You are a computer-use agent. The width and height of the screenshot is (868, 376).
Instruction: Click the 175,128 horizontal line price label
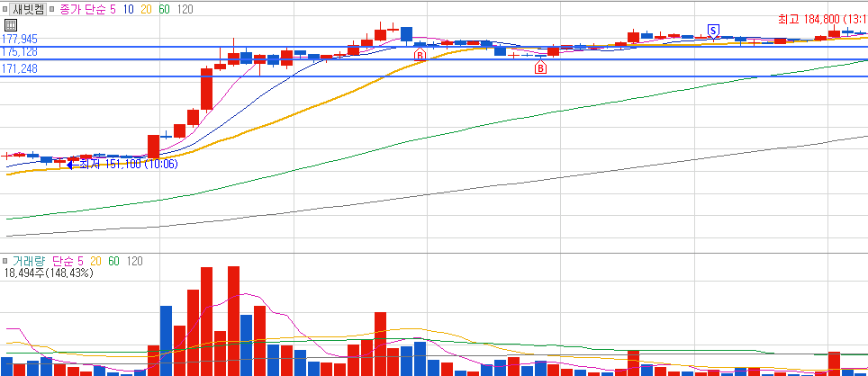(x=20, y=52)
